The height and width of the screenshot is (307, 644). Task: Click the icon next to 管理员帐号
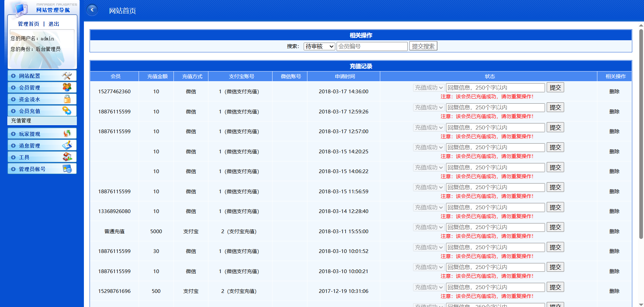pyautogui.click(x=67, y=169)
